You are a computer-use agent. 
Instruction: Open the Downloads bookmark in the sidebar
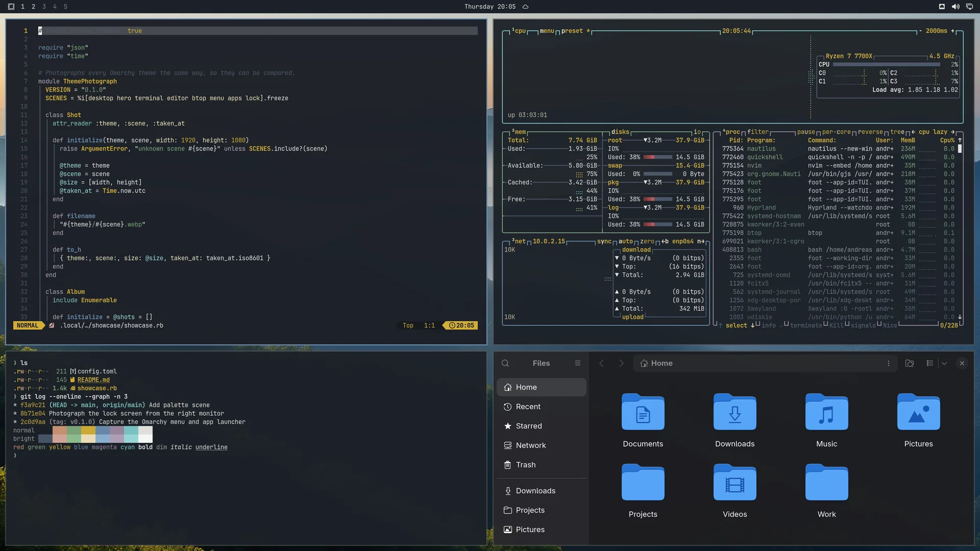pos(542,491)
